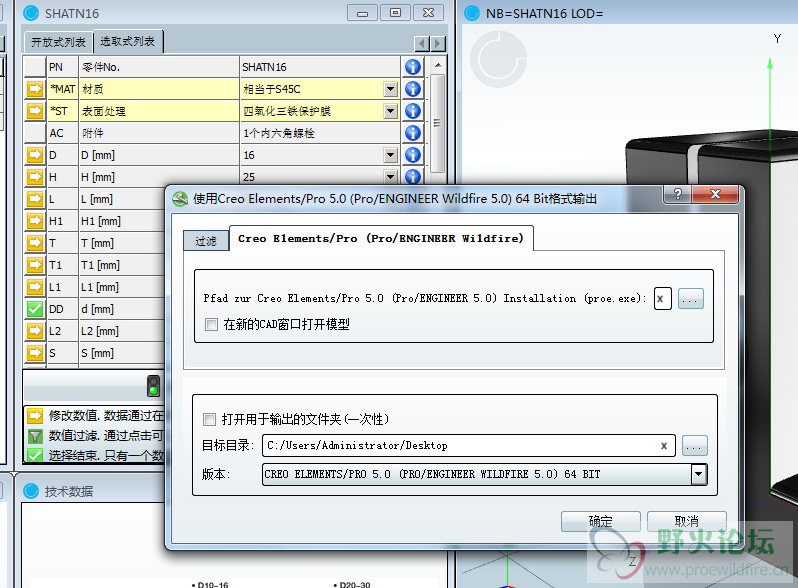Click the tab scroll right arrow
This screenshot has width=798, height=588.
click(438, 44)
